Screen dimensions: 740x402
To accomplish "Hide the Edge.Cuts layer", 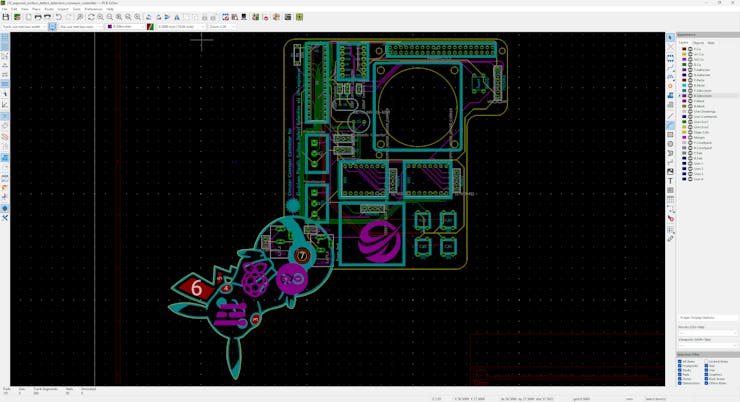I will tap(690, 132).
